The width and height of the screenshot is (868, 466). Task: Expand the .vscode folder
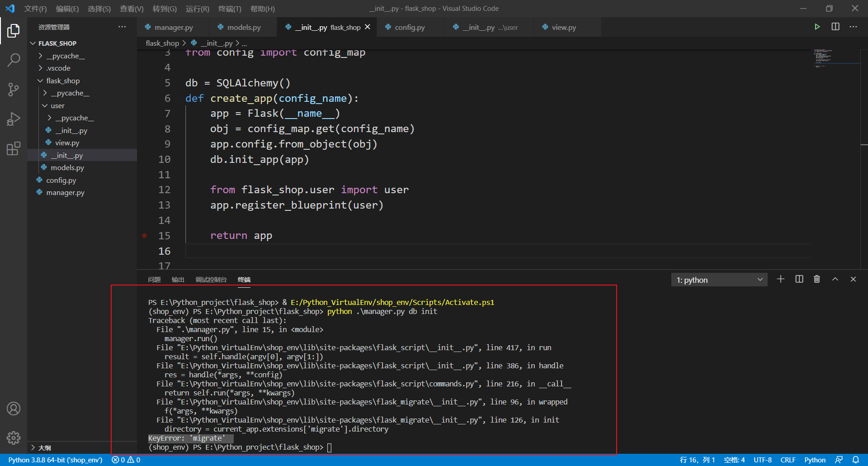point(40,68)
